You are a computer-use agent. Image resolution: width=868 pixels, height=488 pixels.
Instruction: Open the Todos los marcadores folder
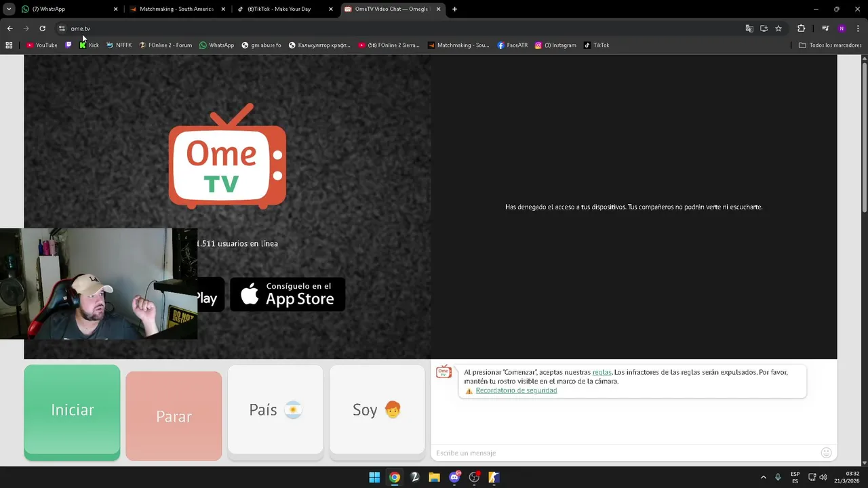coord(830,45)
